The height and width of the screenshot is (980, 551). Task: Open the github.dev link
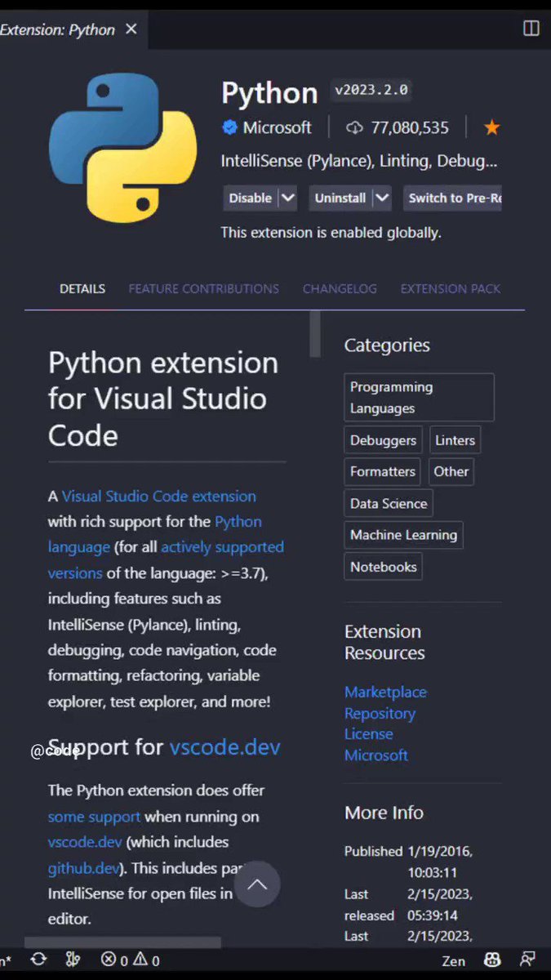(83, 867)
